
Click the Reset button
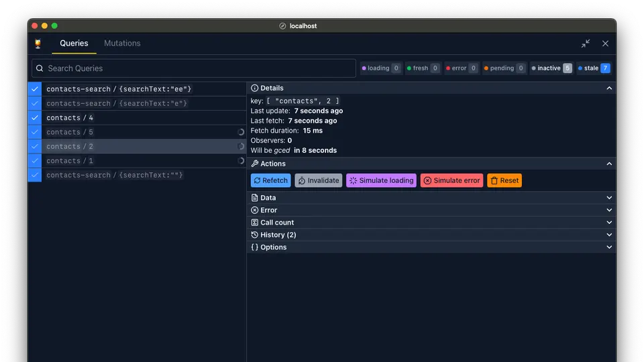click(x=504, y=180)
